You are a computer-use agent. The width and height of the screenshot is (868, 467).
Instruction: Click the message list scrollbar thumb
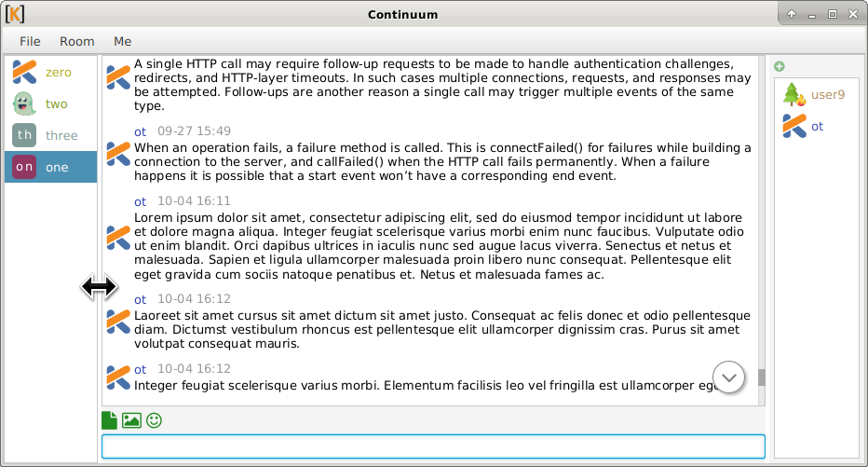(x=761, y=377)
